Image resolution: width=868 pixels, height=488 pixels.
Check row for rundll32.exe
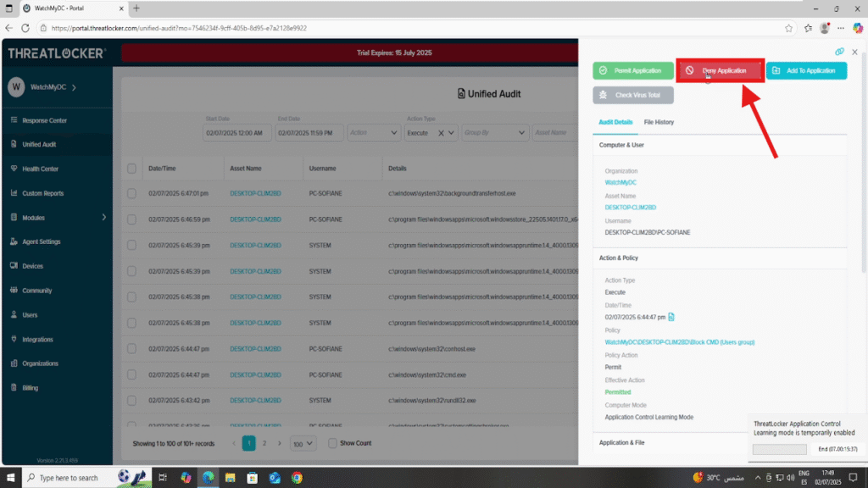click(131, 401)
